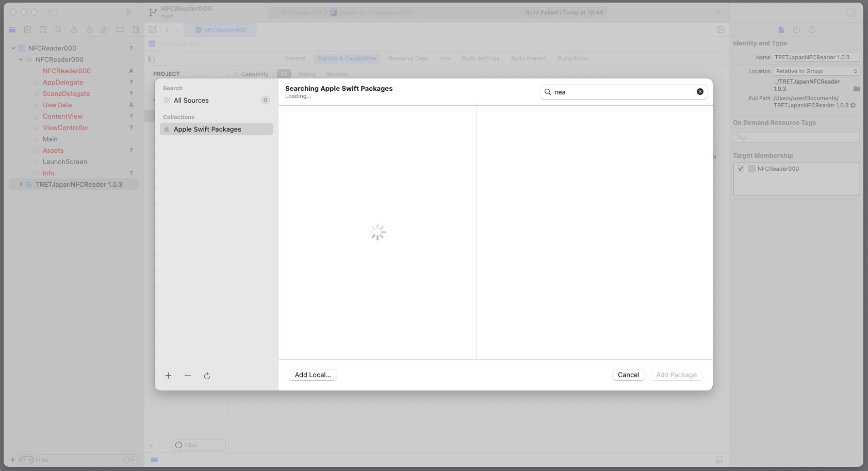Go forward with the editor forward arrow

tap(176, 30)
